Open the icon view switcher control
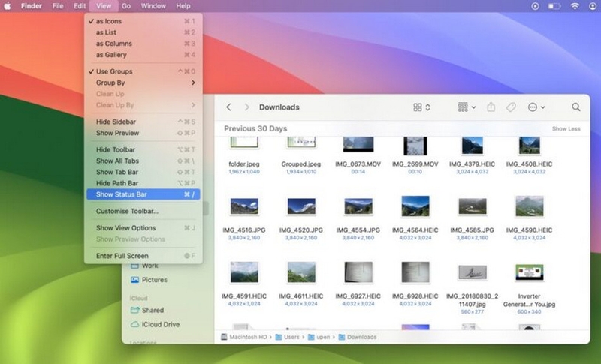The height and width of the screenshot is (364, 601). click(421, 107)
